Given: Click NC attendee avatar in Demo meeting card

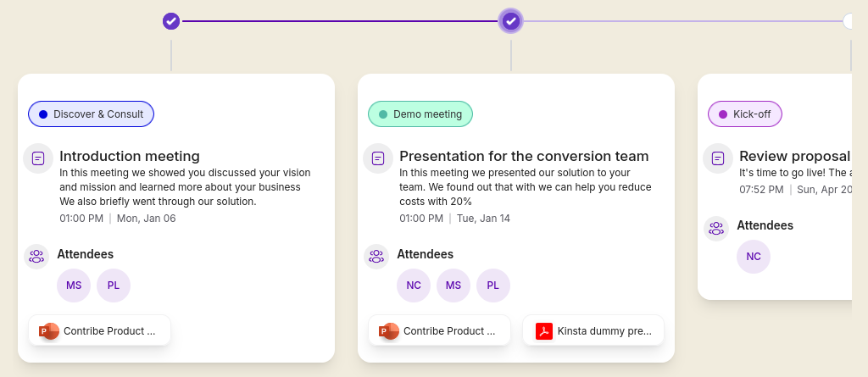Looking at the screenshot, I should point(414,286).
